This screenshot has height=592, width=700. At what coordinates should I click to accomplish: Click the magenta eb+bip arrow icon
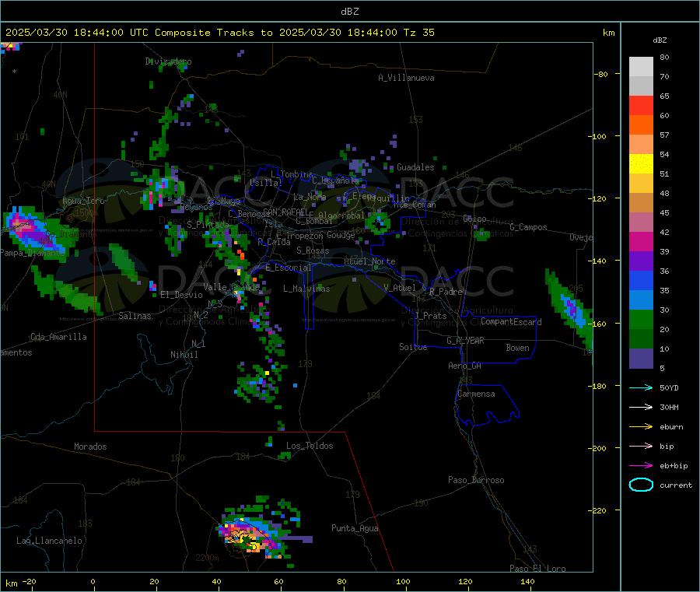[x=641, y=466]
